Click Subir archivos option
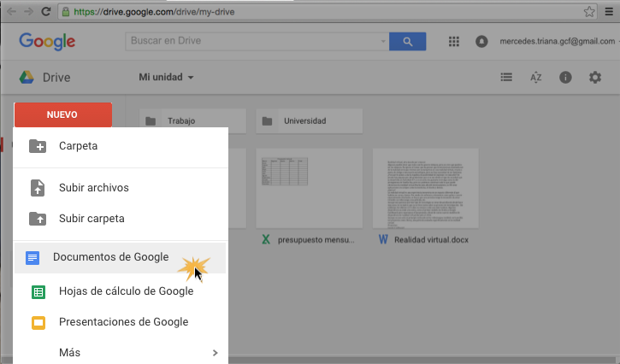 93,187
